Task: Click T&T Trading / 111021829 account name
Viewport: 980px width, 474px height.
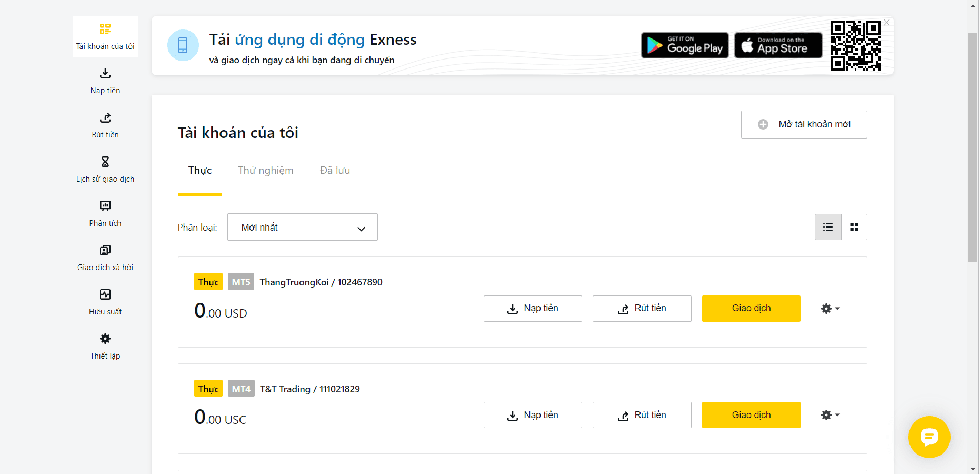Action: [310, 389]
